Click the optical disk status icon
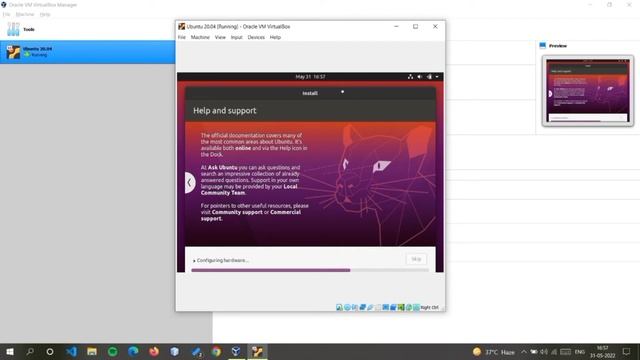Image resolution: width=640 pixels, height=360 pixels. pyautogui.click(x=347, y=307)
